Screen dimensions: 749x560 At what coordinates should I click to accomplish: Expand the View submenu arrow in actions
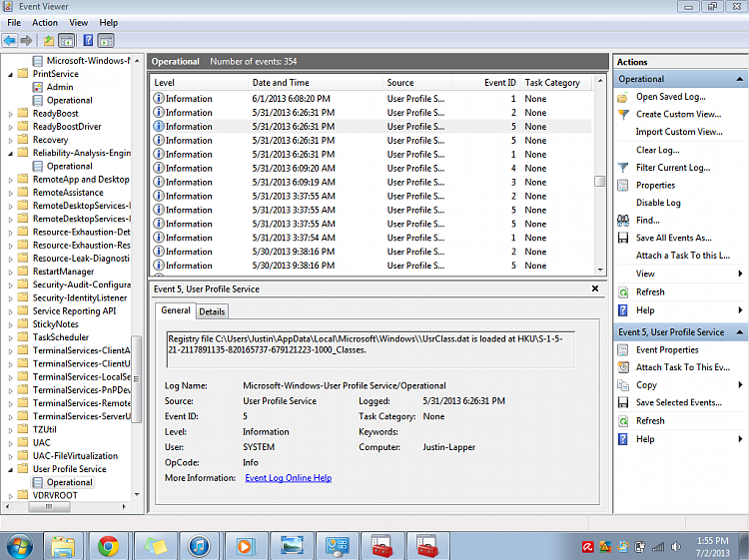[740, 274]
